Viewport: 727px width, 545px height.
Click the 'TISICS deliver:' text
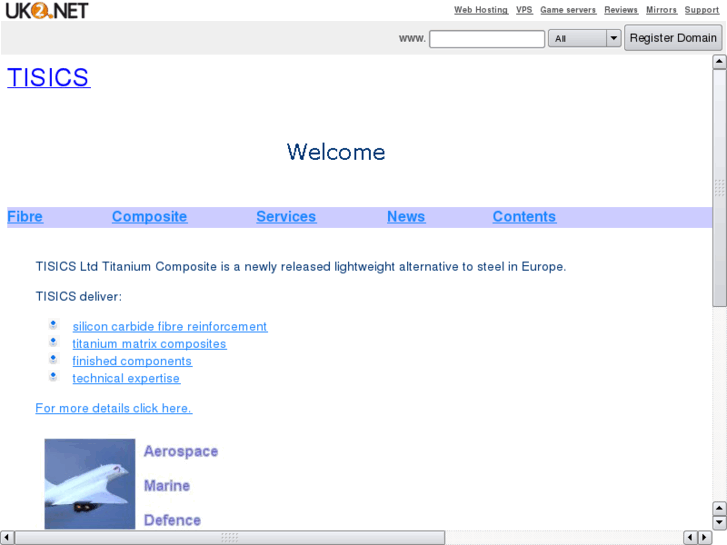click(79, 296)
